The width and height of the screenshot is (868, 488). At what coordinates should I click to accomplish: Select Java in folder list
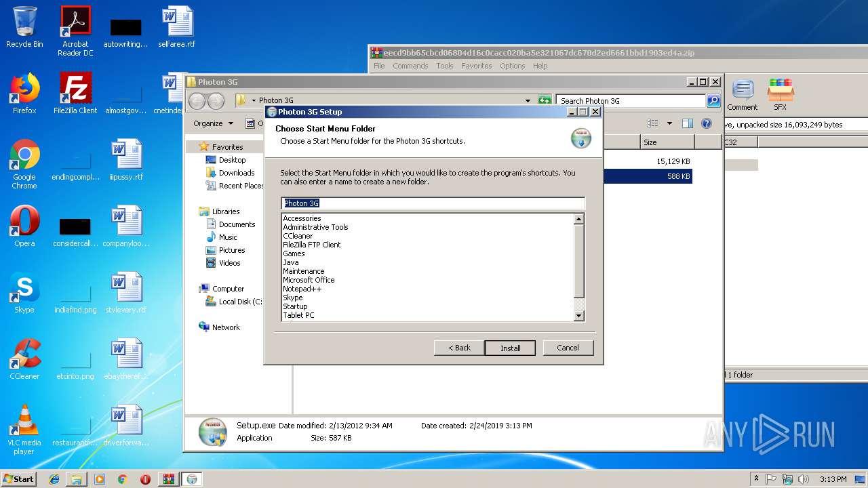[290, 262]
